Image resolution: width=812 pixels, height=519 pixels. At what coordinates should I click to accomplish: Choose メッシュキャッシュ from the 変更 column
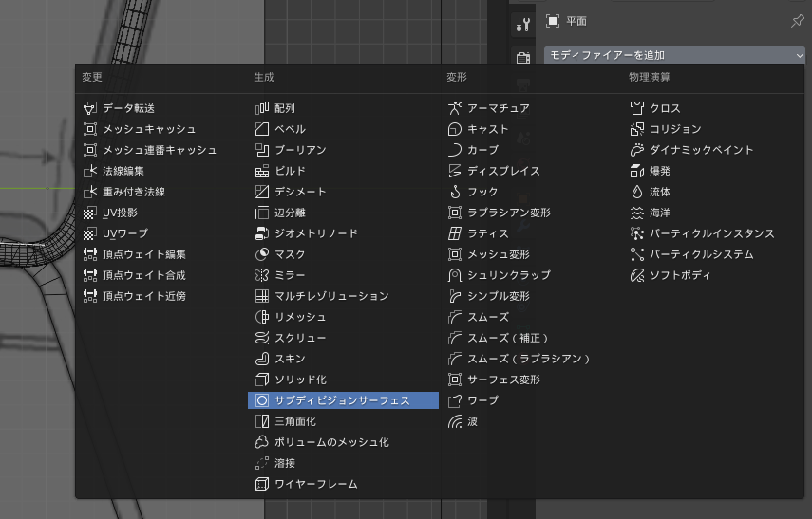[149, 129]
